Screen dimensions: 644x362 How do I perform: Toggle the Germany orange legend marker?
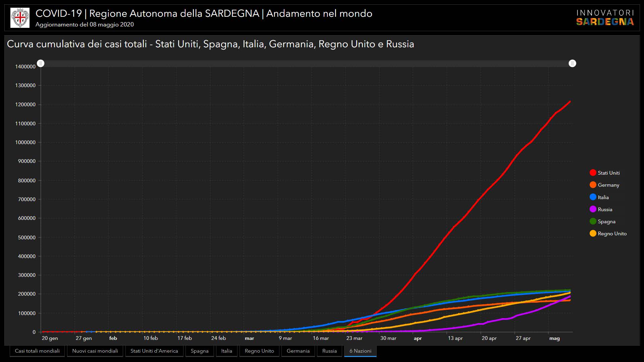pos(593,185)
